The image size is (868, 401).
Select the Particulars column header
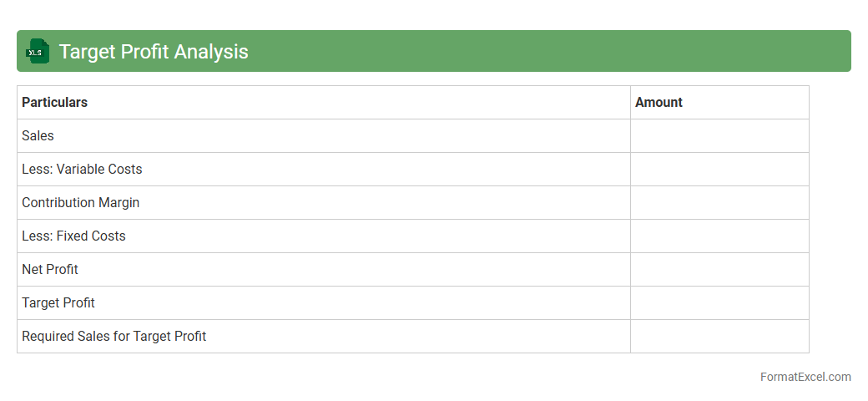(x=54, y=102)
